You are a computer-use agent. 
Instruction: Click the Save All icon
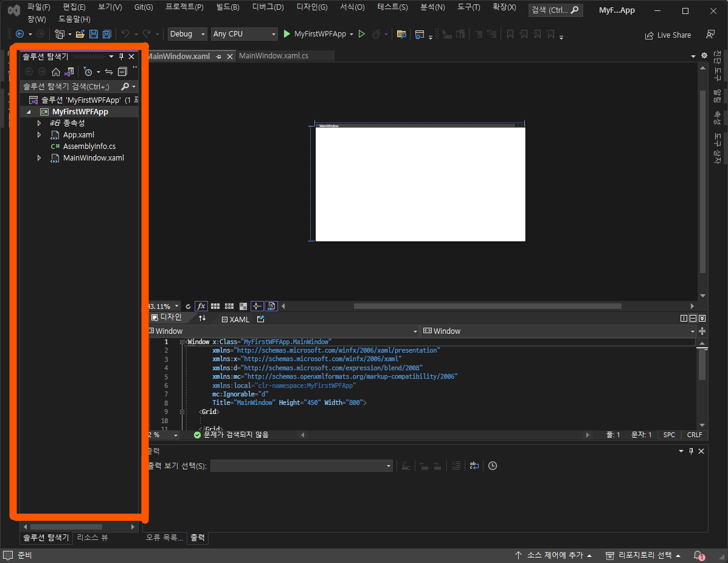click(x=107, y=34)
